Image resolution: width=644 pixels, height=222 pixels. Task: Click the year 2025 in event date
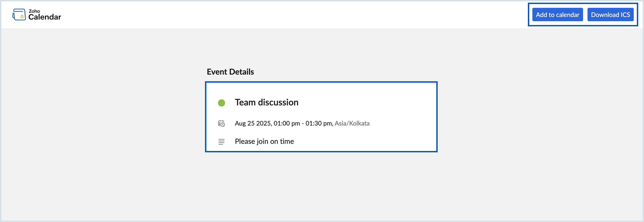click(x=263, y=124)
